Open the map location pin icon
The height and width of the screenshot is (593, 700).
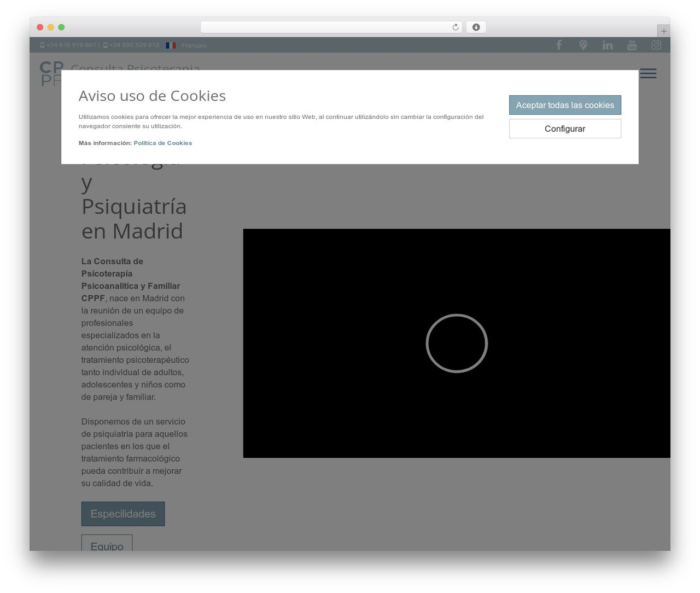click(584, 45)
